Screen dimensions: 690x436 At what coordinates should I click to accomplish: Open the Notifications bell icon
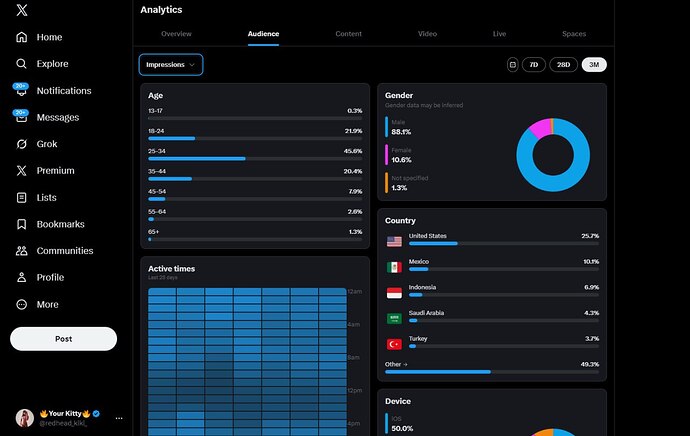click(x=22, y=91)
